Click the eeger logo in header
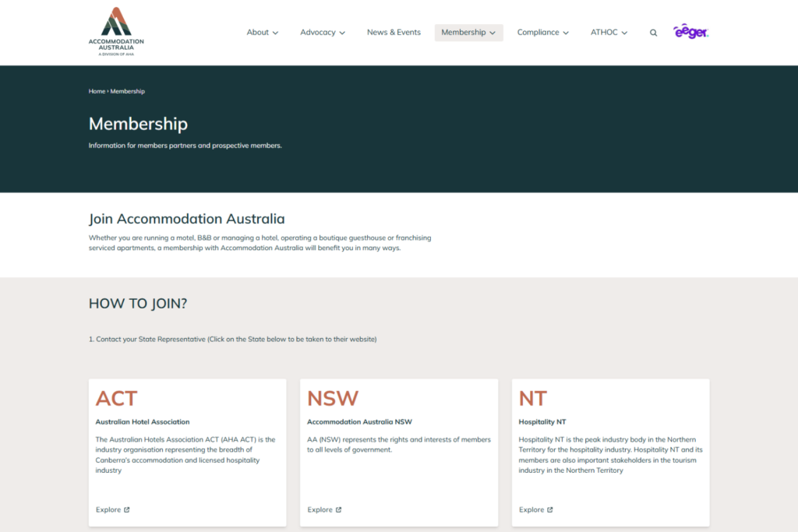 690,31
